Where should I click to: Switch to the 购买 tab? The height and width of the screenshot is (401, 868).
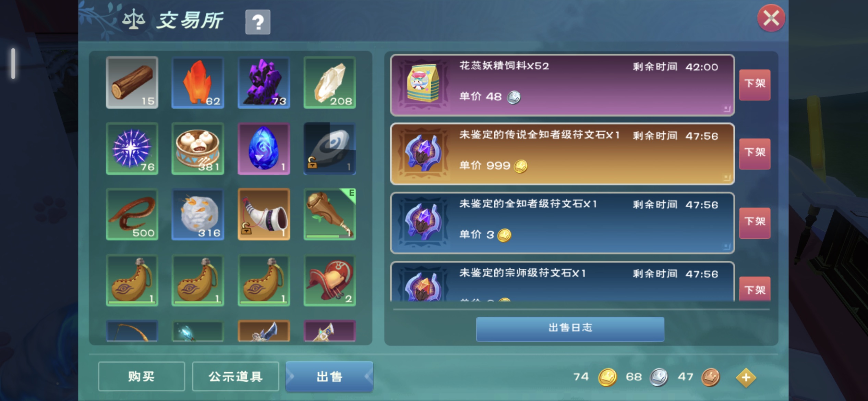click(142, 376)
